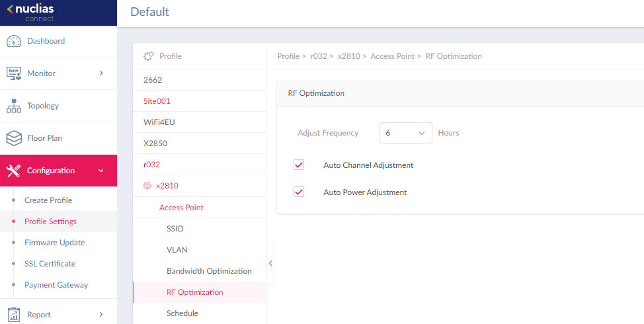Open Payment Gateway settings
Viewport: 644px width, 324px height.
click(x=56, y=285)
